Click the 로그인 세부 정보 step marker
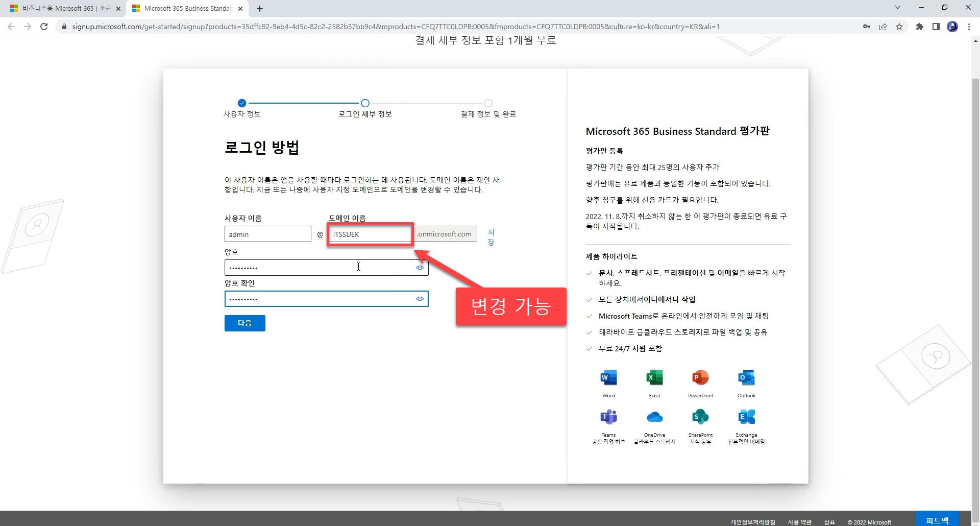This screenshot has width=980, height=526. [x=365, y=103]
